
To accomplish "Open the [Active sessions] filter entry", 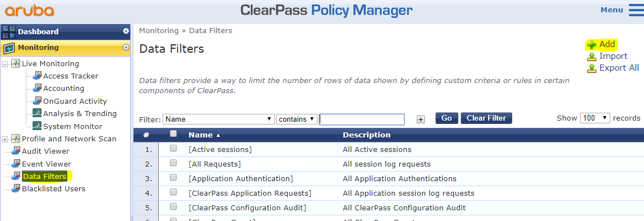I will click(x=220, y=150).
